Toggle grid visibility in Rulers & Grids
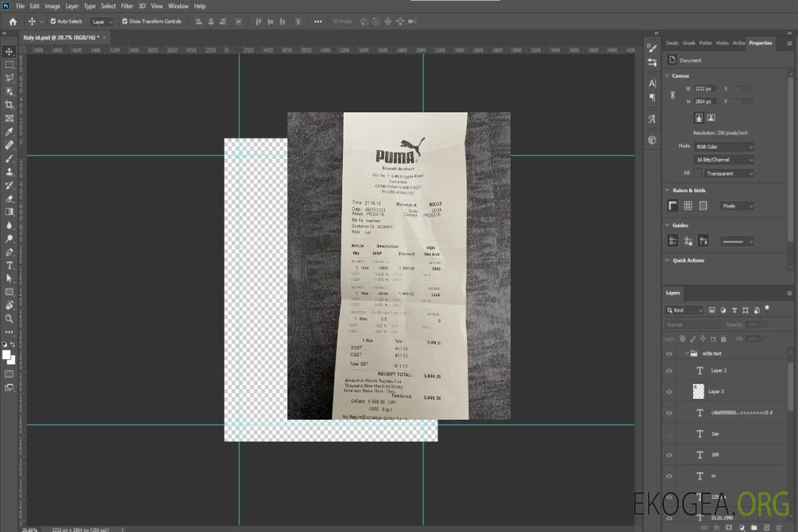This screenshot has width=798, height=532. tap(688, 205)
